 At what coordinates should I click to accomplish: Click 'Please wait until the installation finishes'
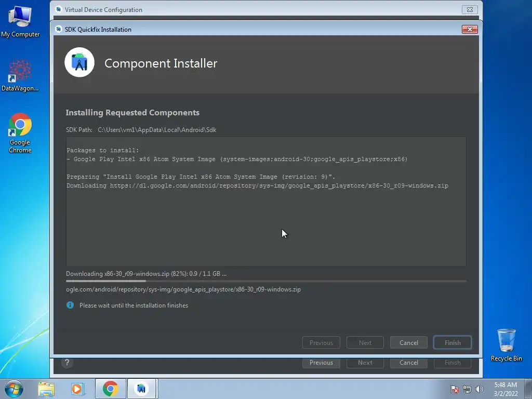tap(134, 305)
